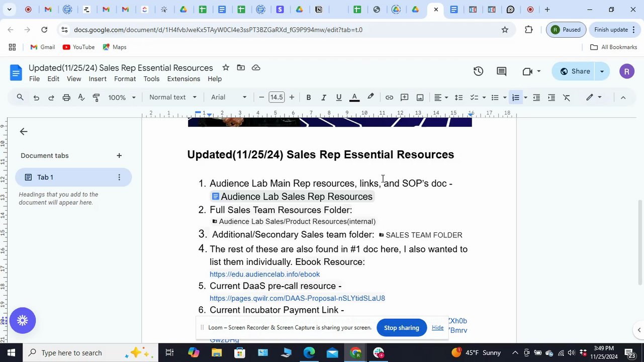The width and height of the screenshot is (644, 362).
Task: Stop sharing the Loom screen capture
Action: (401, 328)
